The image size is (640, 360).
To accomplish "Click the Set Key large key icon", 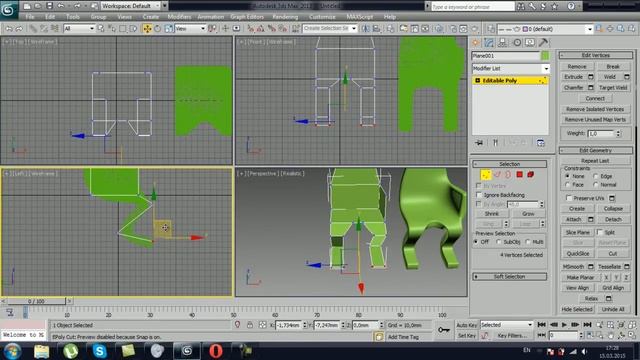I will click(x=444, y=330).
